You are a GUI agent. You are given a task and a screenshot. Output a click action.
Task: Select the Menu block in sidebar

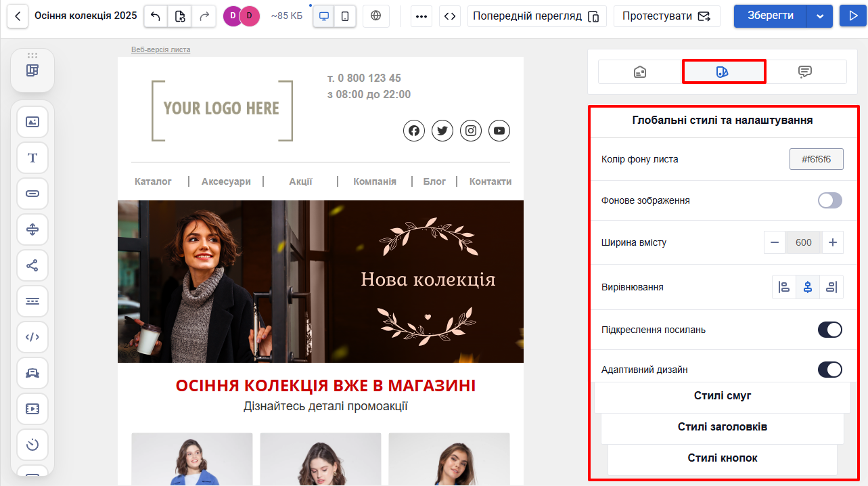pyautogui.click(x=32, y=301)
